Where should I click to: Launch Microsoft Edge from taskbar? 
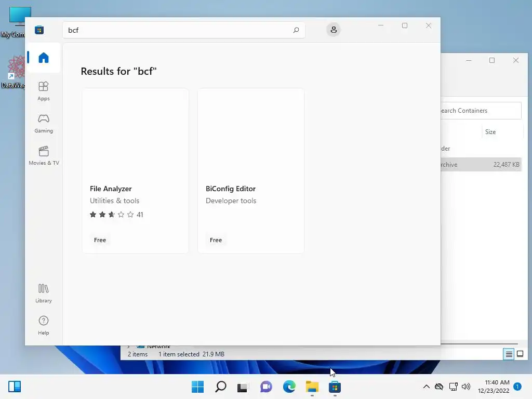tap(289, 387)
